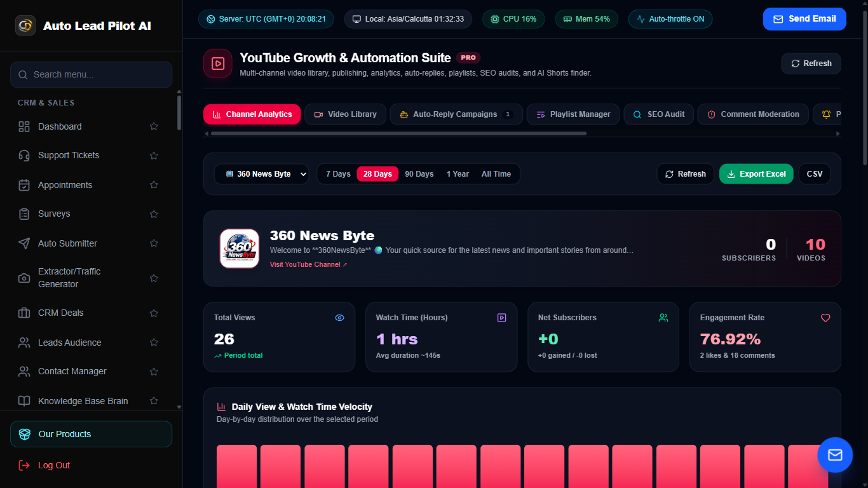868x488 pixels.
Task: Open the Auto-Reply Campaigns tab
Action: (x=456, y=114)
